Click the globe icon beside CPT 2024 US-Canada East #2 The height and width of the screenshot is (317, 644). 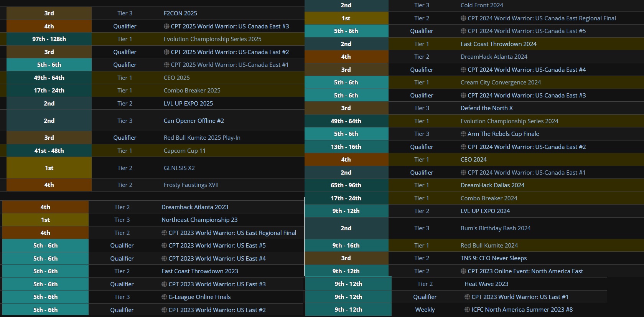(x=463, y=147)
